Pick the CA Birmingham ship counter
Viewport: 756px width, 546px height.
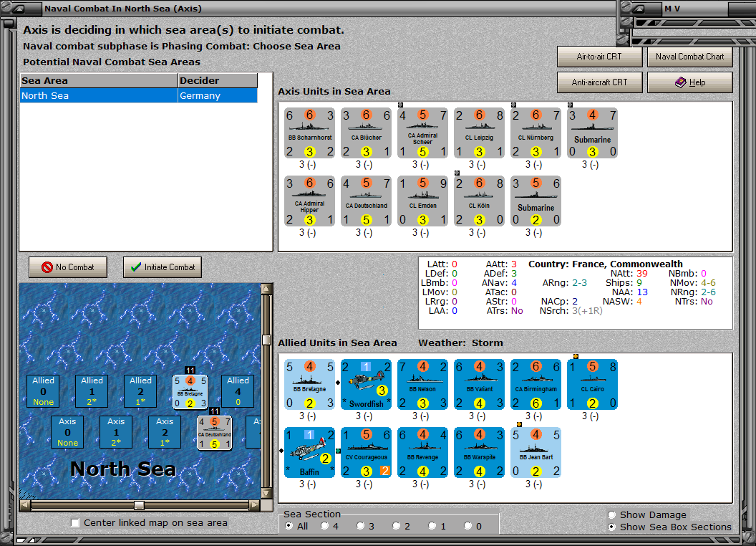(x=535, y=385)
